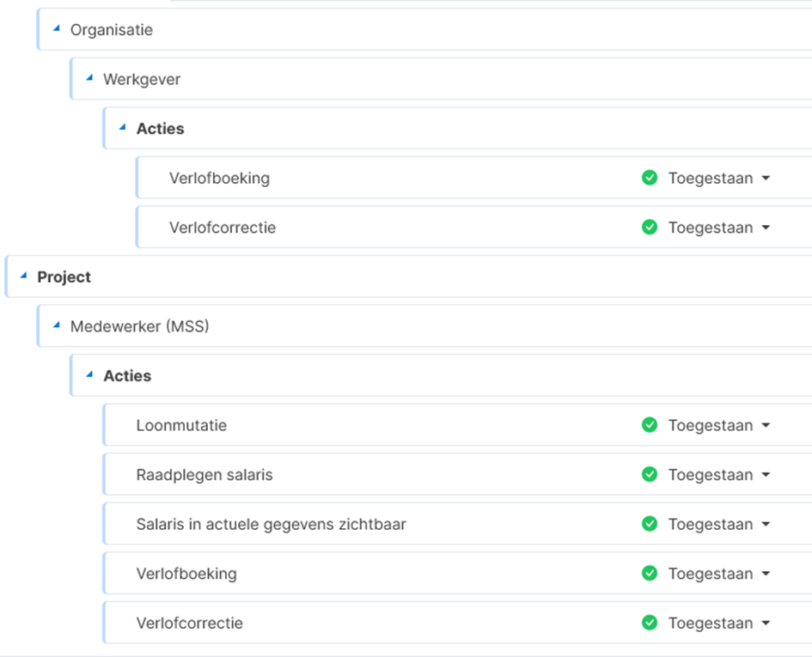Screen dimensions: 812x657
Task: Open Toegestaan dropdown for Raadplegen salaris
Action: (x=719, y=474)
